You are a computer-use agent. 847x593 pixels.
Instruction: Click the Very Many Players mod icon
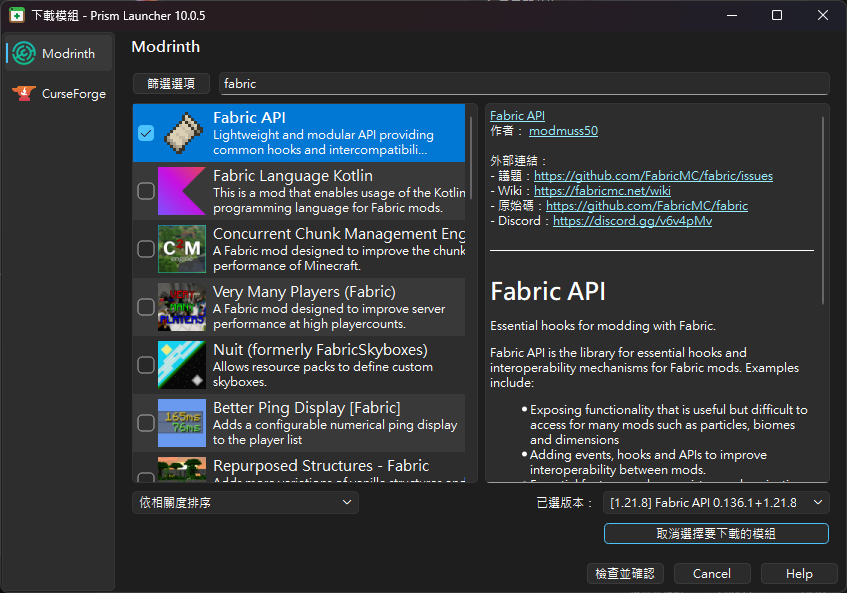click(182, 307)
